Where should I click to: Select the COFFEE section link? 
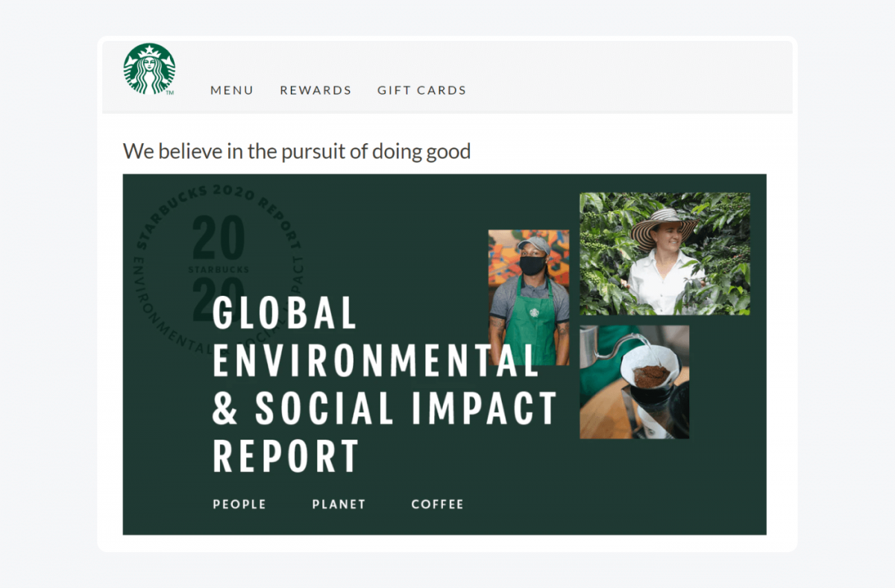point(437,505)
